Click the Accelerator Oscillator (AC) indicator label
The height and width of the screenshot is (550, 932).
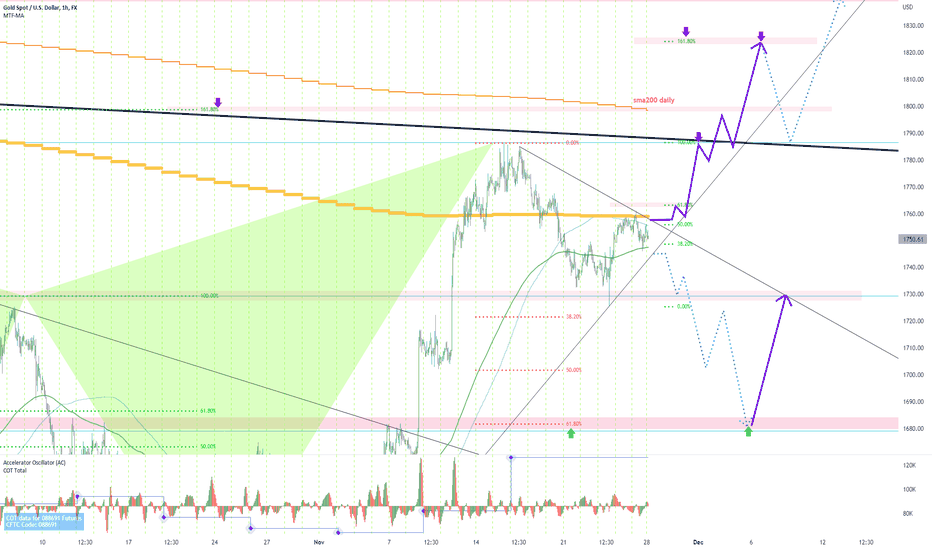click(x=34, y=463)
